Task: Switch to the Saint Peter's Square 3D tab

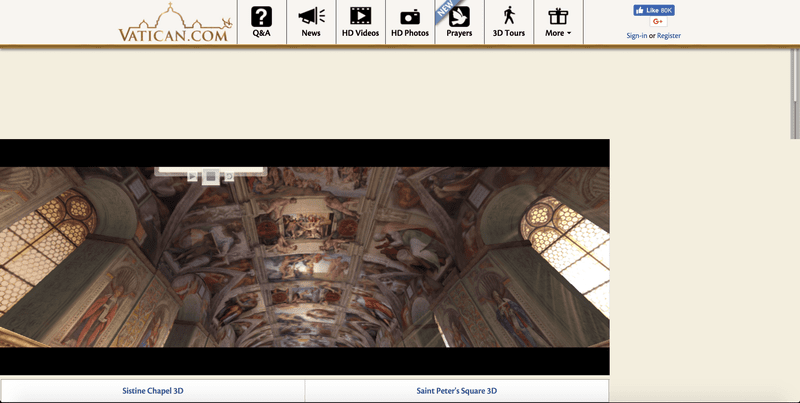Action: [457, 391]
